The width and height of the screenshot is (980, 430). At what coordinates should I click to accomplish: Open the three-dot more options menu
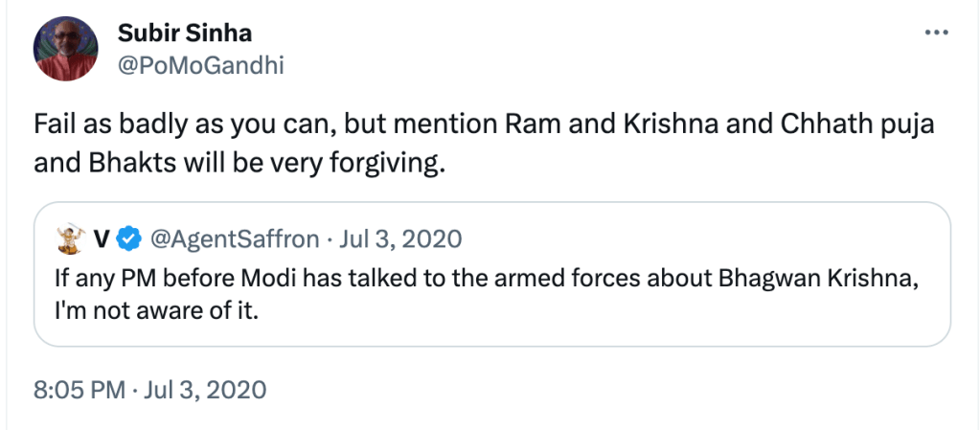934,33
